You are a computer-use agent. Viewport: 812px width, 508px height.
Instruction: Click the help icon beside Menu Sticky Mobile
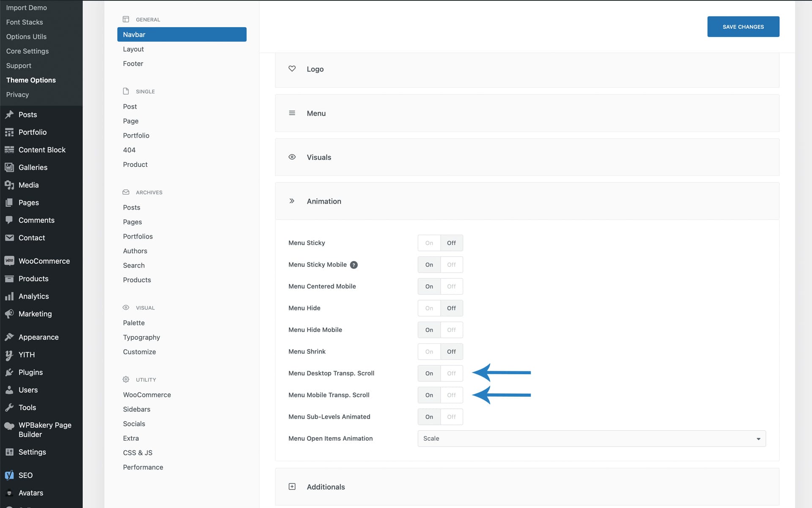tap(354, 265)
